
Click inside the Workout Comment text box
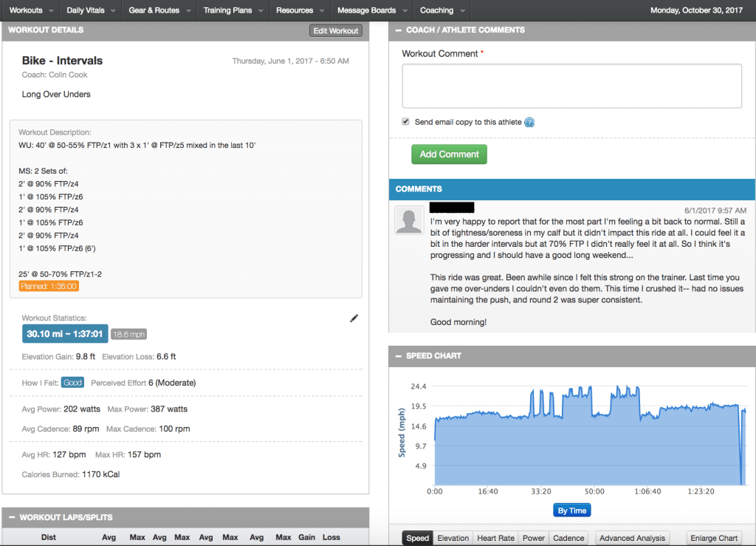[x=571, y=86]
